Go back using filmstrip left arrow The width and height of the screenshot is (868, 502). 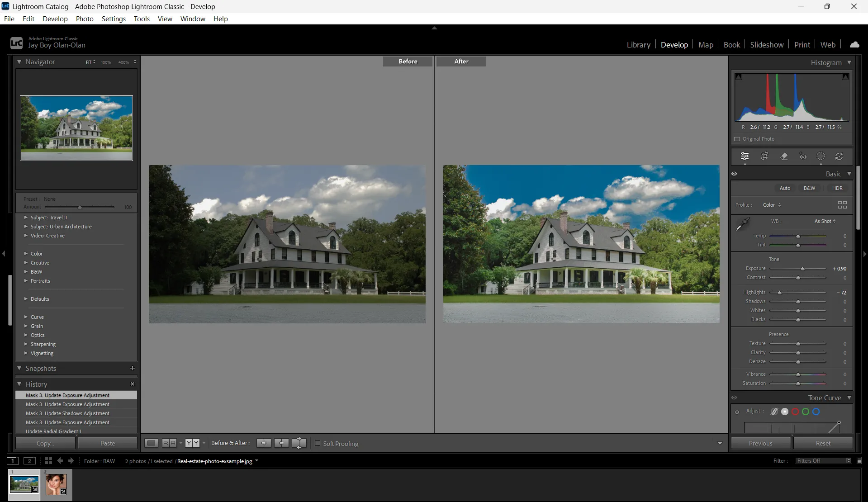pos(60,461)
